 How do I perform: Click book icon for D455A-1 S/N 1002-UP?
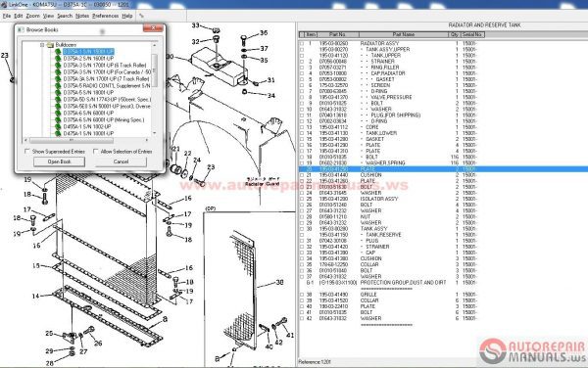click(x=58, y=126)
